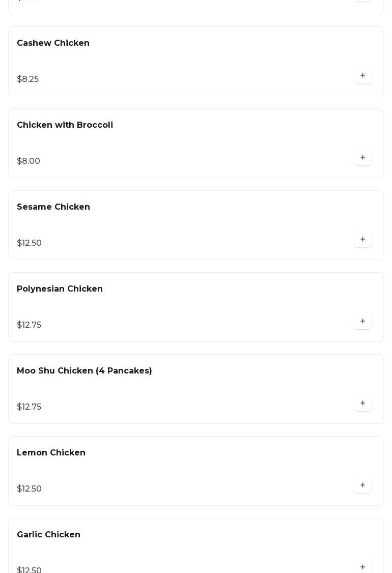This screenshot has height=573, width=392.
Task: Click the $12.75 price for Polynesian Chicken
Action: [x=29, y=325]
